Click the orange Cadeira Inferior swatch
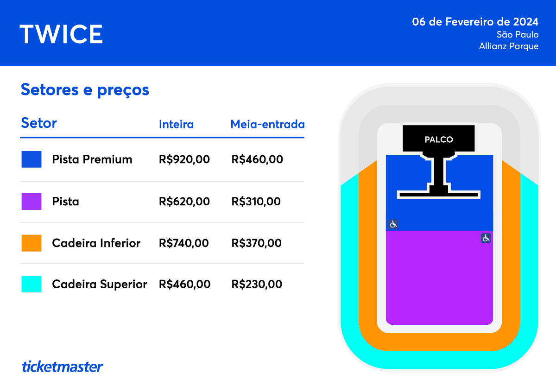 click(x=32, y=243)
